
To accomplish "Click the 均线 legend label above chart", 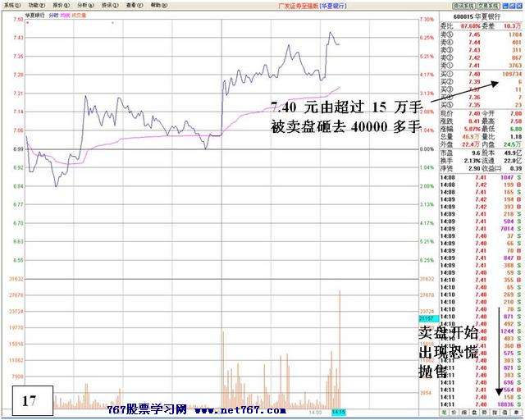I will click(65, 16).
